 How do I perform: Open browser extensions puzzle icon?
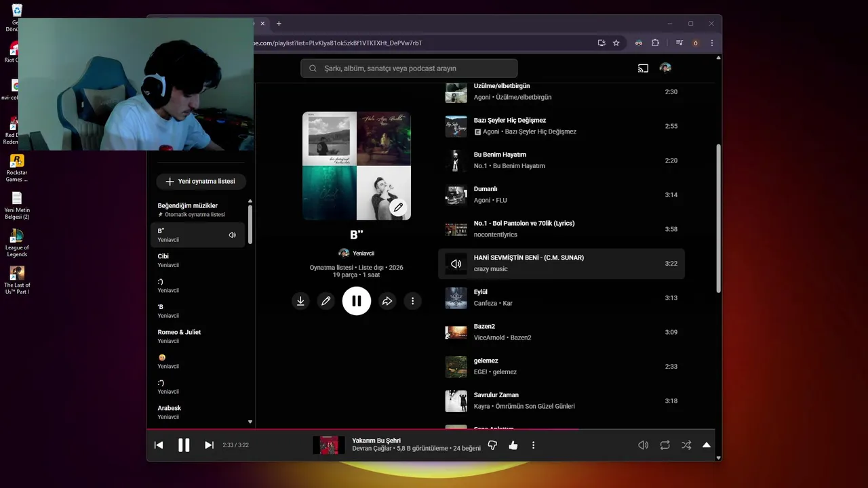pyautogui.click(x=655, y=43)
